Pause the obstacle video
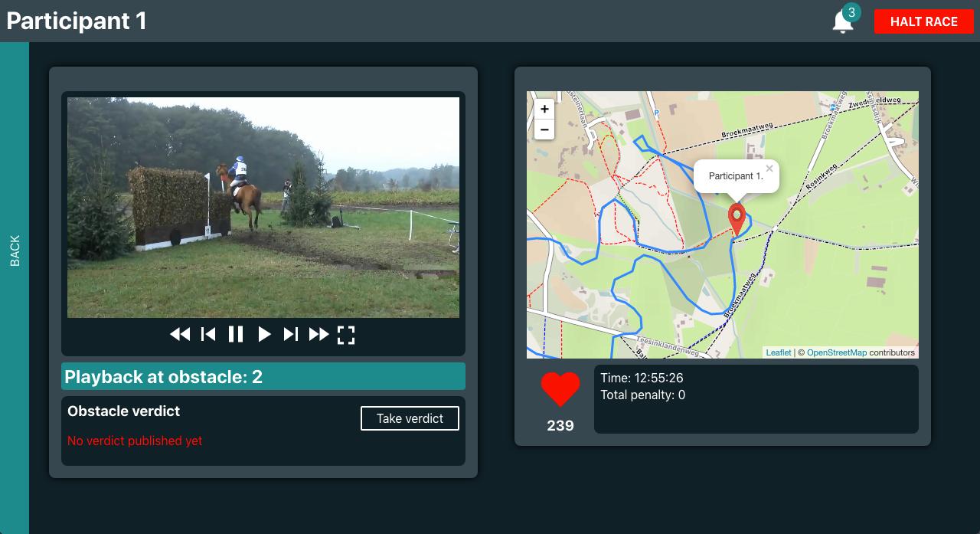This screenshot has width=980, height=534. [x=236, y=334]
